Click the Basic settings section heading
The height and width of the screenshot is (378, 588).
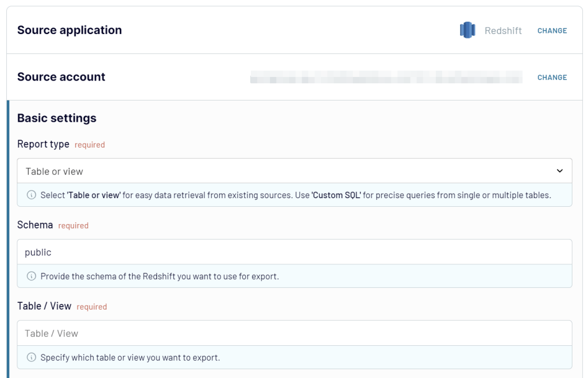[x=57, y=118]
